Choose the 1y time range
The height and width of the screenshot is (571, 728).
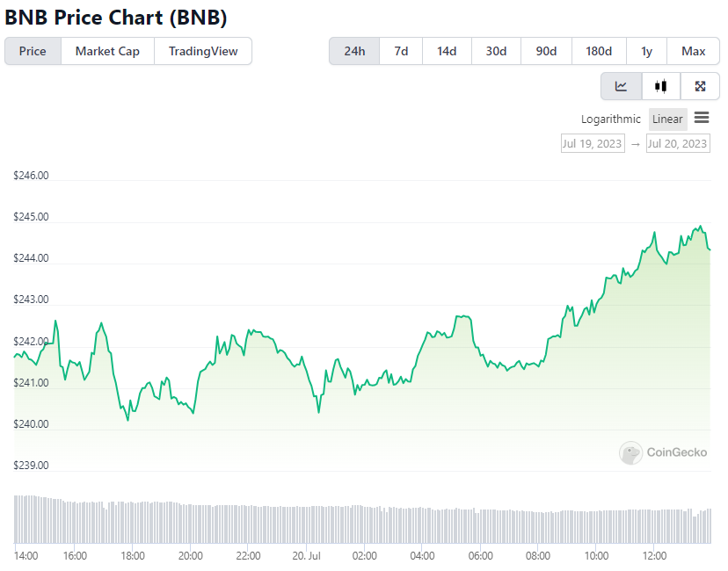(x=646, y=51)
